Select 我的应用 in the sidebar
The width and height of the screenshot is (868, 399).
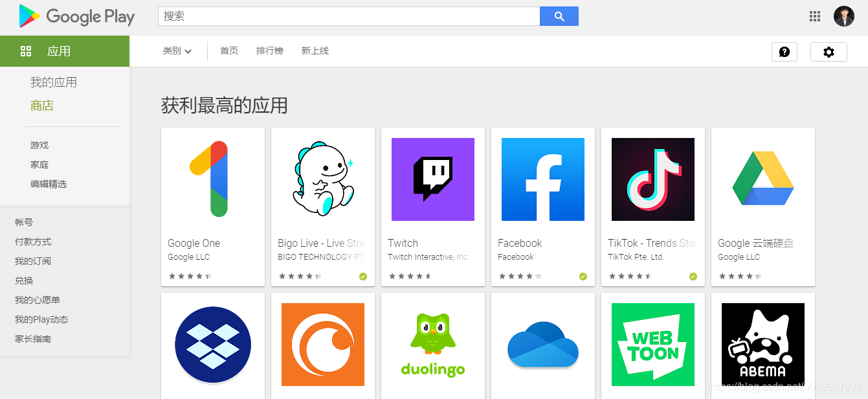tap(54, 82)
